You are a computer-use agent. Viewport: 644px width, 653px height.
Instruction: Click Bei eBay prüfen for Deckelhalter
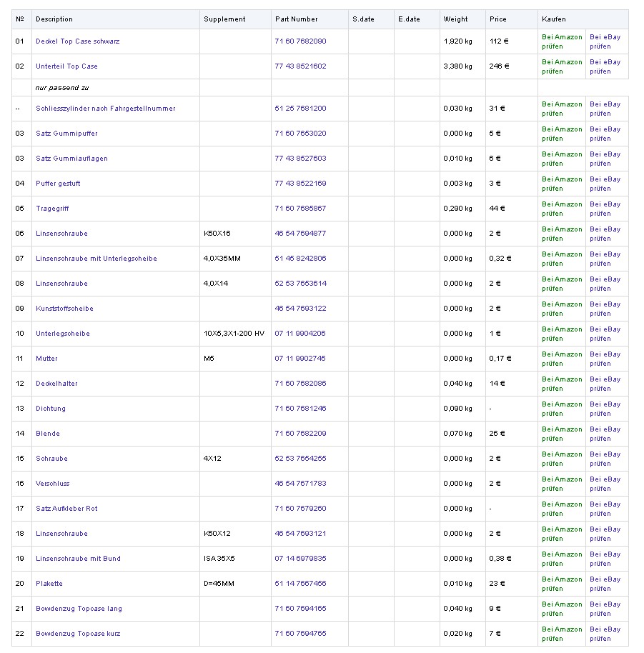[605, 384]
